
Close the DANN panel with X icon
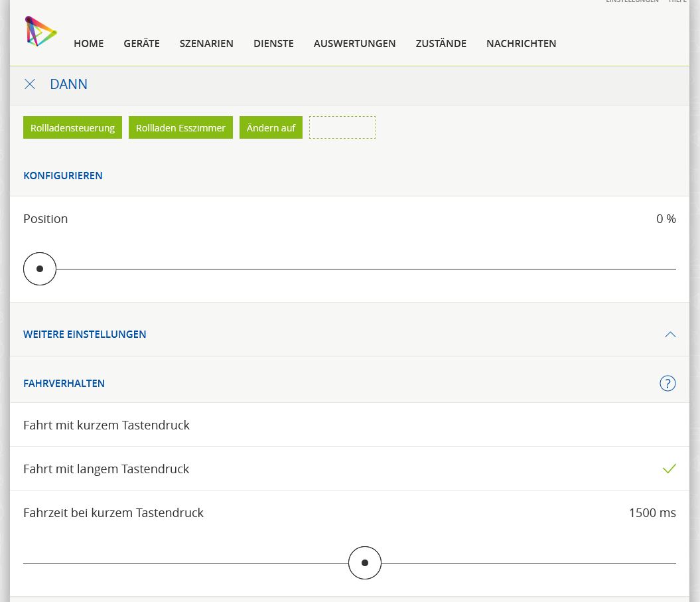pos(30,84)
